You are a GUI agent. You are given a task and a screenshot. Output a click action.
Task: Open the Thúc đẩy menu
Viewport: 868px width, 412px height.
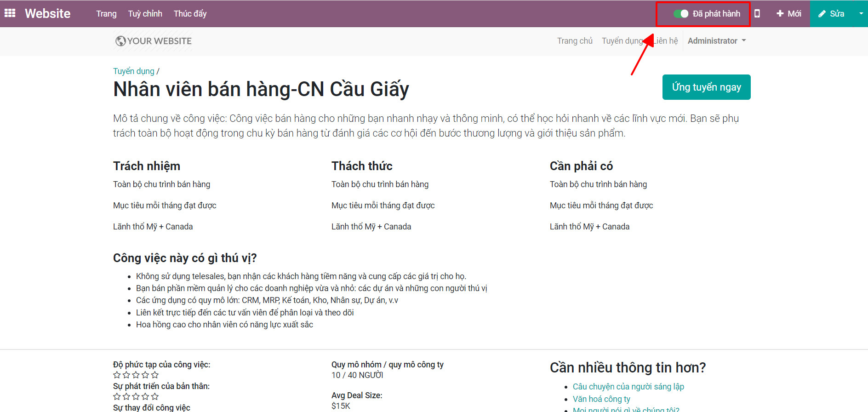tap(190, 14)
